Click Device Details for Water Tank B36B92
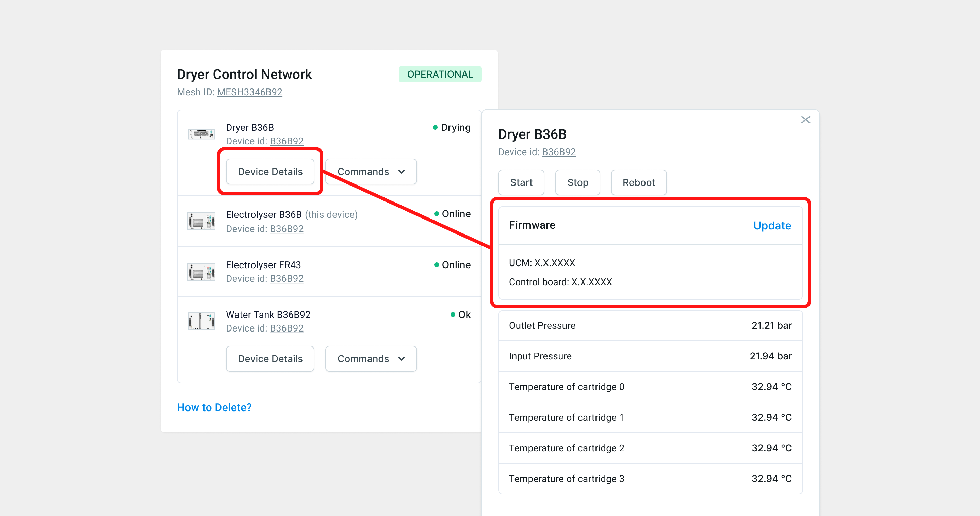Viewport: 980px width, 516px height. point(270,358)
